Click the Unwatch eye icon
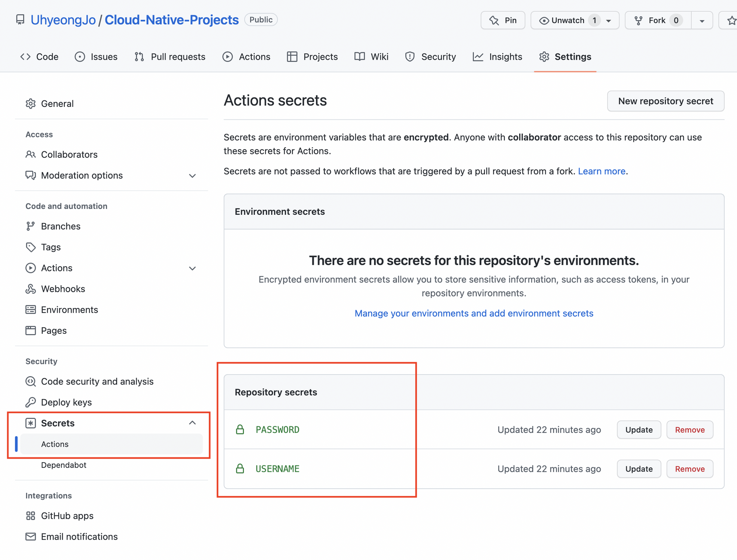The height and width of the screenshot is (560, 737). (544, 21)
